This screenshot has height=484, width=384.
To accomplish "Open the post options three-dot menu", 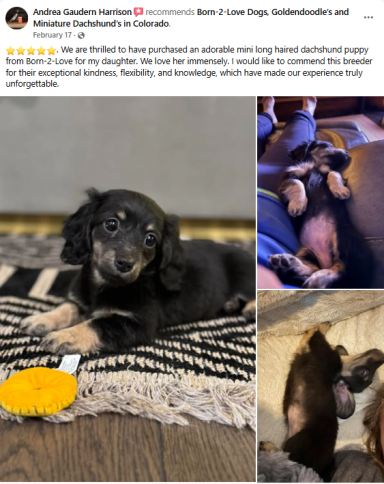I will point(368,17).
